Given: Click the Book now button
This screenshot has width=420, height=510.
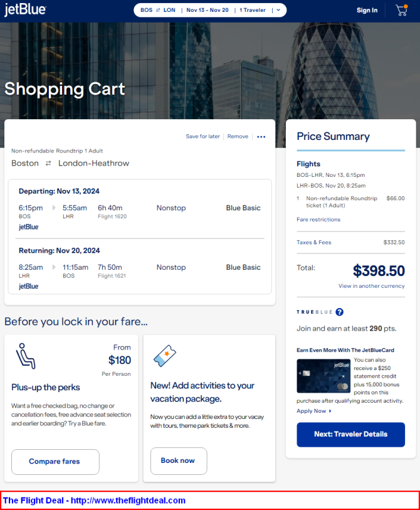Looking at the screenshot, I should click(179, 461).
